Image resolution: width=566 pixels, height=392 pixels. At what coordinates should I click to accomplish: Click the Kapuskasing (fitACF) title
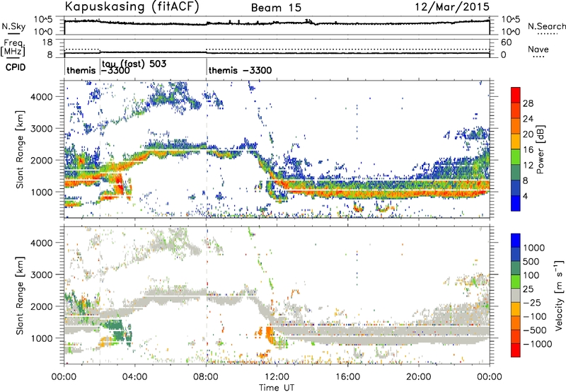[x=132, y=6]
